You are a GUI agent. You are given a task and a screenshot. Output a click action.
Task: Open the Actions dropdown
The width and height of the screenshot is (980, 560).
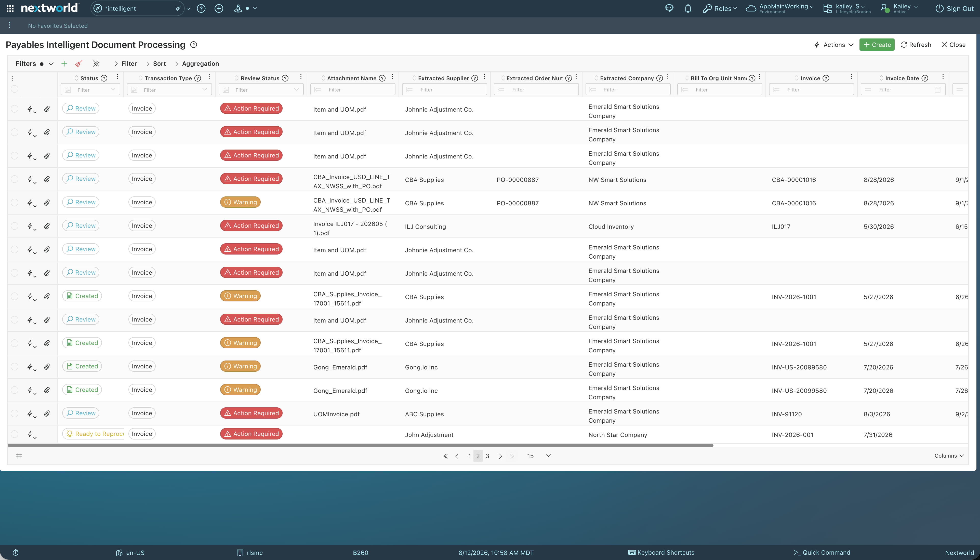[834, 45]
